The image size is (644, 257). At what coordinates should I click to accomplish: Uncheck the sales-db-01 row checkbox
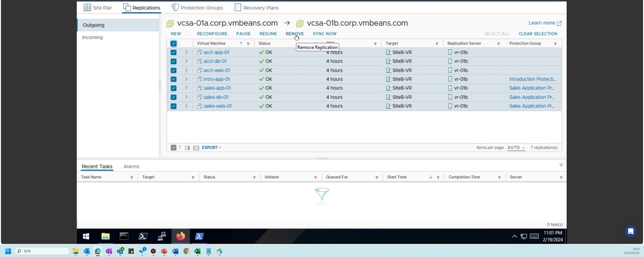(x=173, y=97)
